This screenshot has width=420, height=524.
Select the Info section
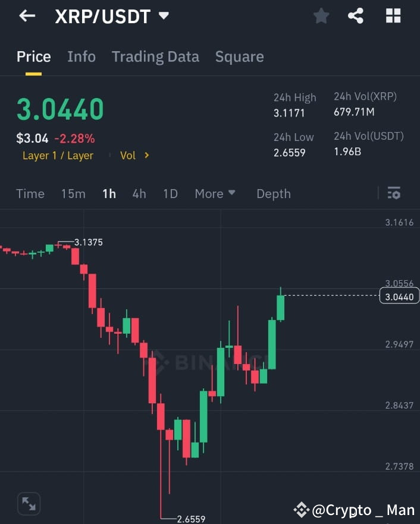[x=81, y=57]
